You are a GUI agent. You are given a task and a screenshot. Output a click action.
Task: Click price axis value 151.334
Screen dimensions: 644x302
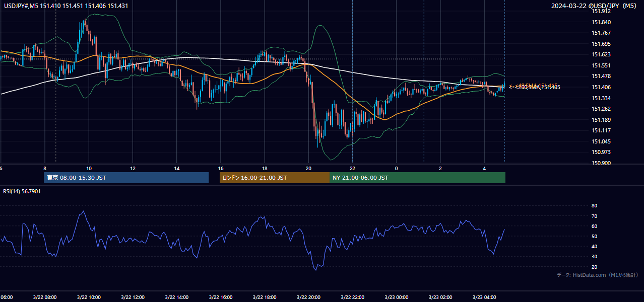[601, 98]
